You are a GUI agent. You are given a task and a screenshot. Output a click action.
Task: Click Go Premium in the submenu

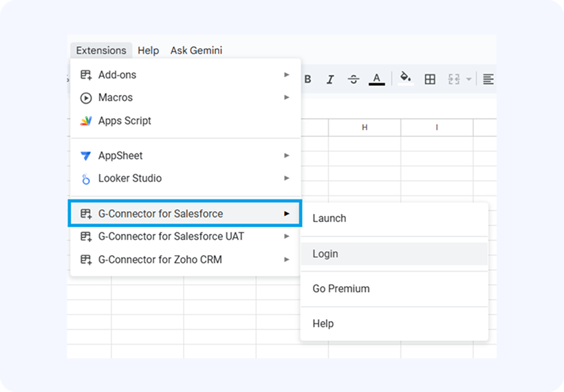point(341,289)
